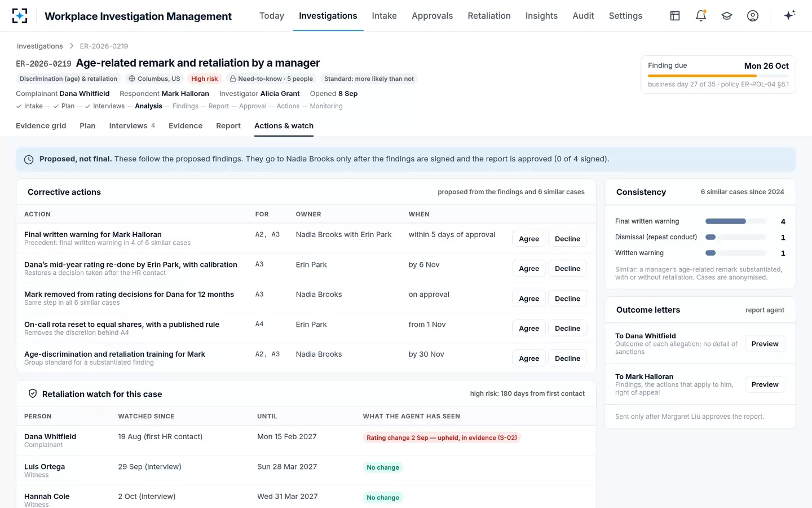The width and height of the screenshot is (812, 508).
Task: Click the checkmark beside the Interviews stage
Action: point(87,106)
